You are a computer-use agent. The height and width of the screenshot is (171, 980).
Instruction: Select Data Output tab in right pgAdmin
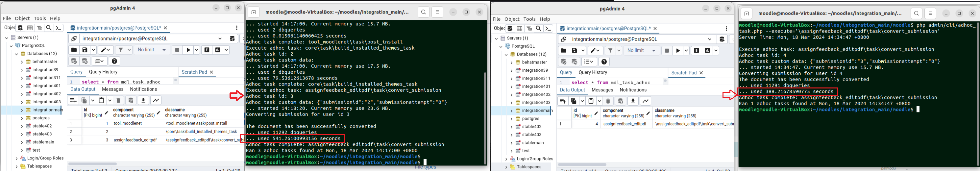click(572, 90)
